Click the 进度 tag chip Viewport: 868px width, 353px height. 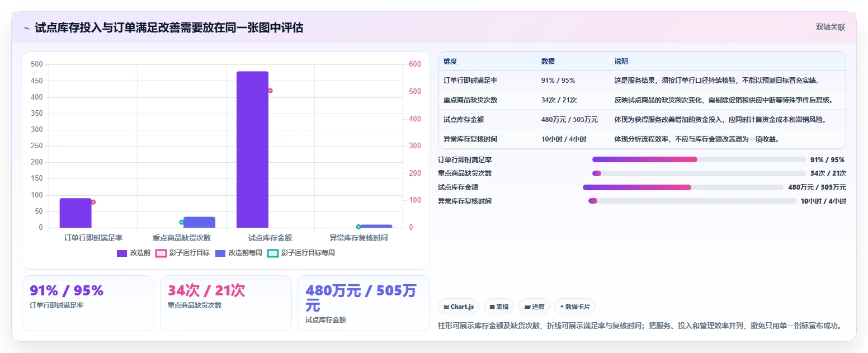click(534, 307)
